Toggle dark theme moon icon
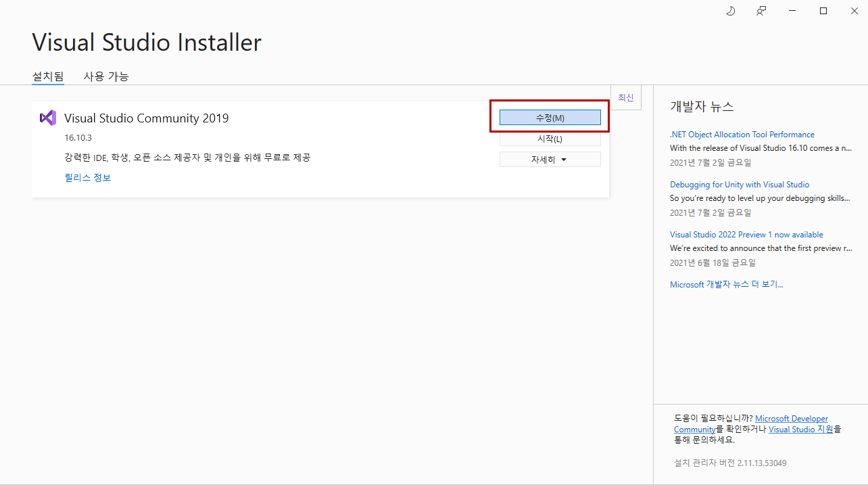This screenshot has height=485, width=868. pos(731,11)
